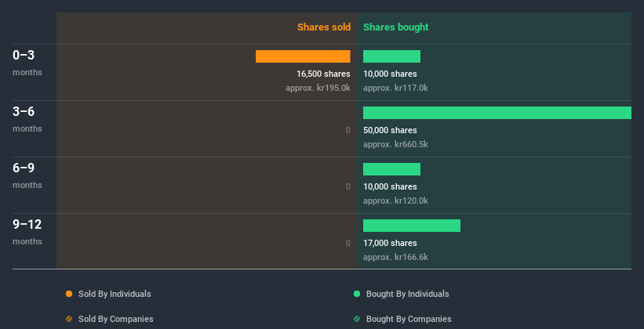644x329 pixels.
Task: Select the green 17,000 shares bar
Action: point(412,226)
